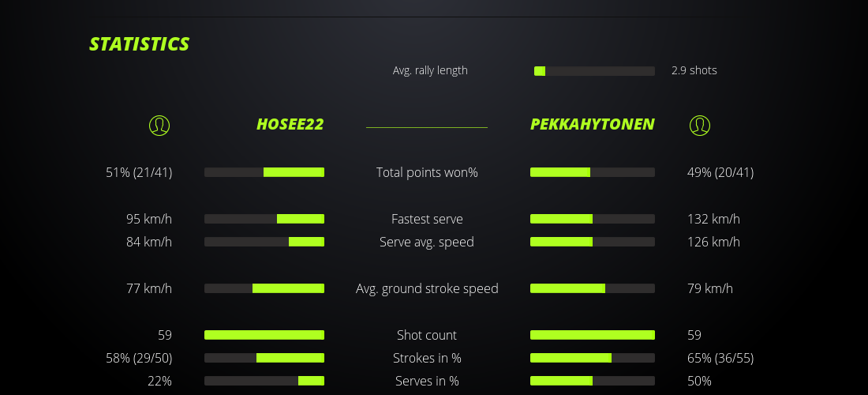Click PEKKAHYTONEN's Serves in % bar

[593, 381]
